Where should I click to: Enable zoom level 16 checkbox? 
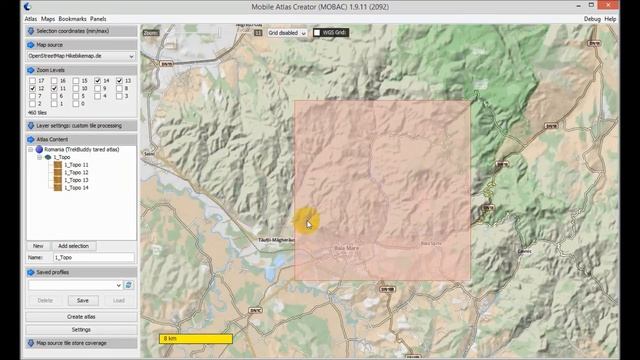(x=54, y=81)
